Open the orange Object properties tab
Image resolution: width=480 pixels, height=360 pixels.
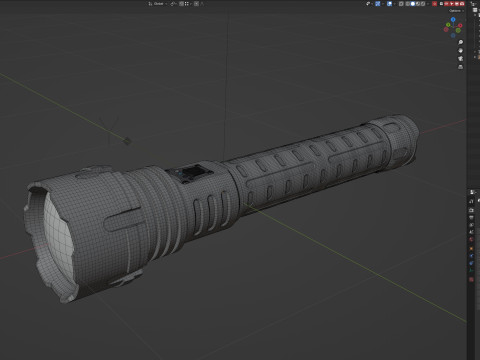point(471,248)
